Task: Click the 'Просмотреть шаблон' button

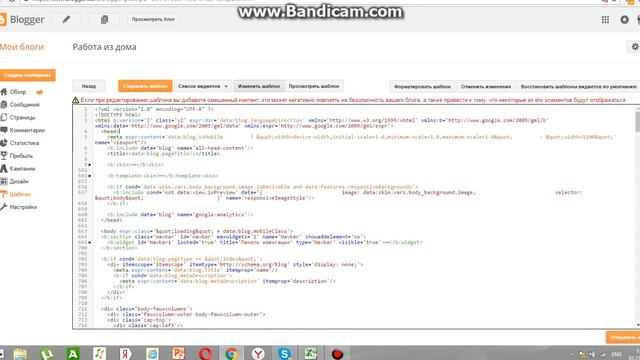Action: [x=314, y=86]
